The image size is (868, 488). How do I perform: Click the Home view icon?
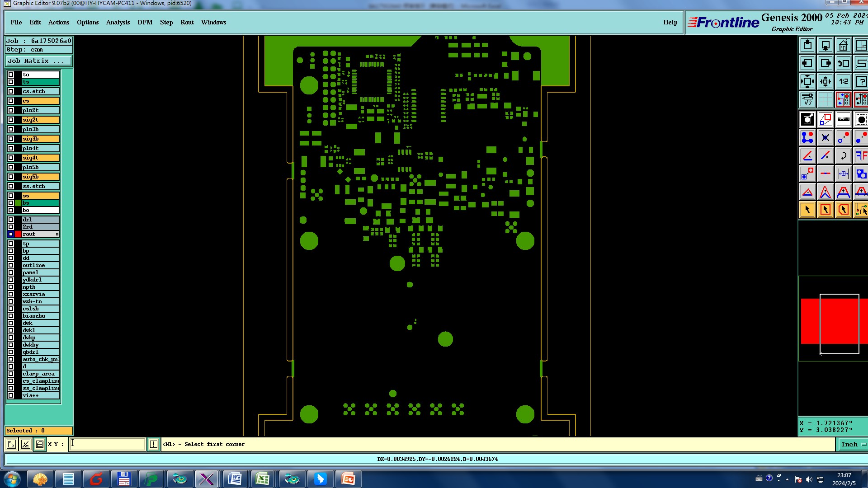843,46
